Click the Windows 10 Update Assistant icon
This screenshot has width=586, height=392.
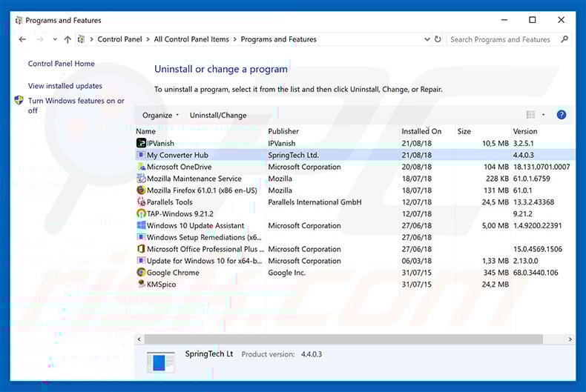pos(141,225)
